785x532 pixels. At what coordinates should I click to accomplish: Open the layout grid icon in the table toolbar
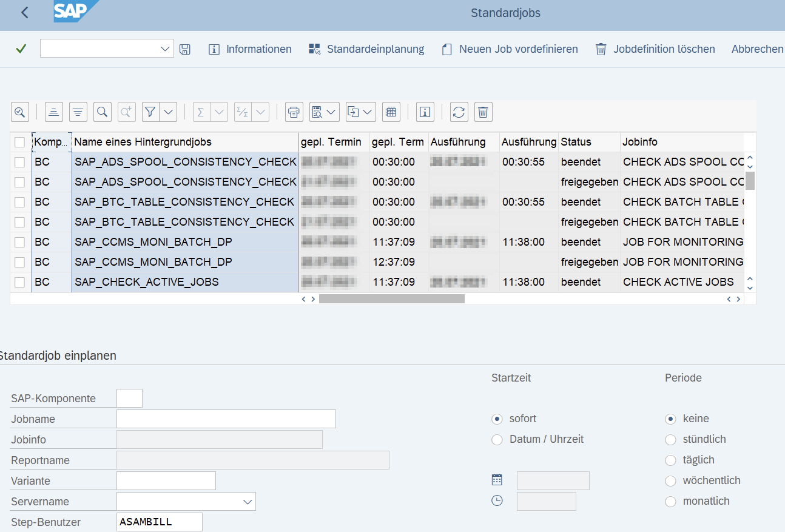[x=391, y=112]
